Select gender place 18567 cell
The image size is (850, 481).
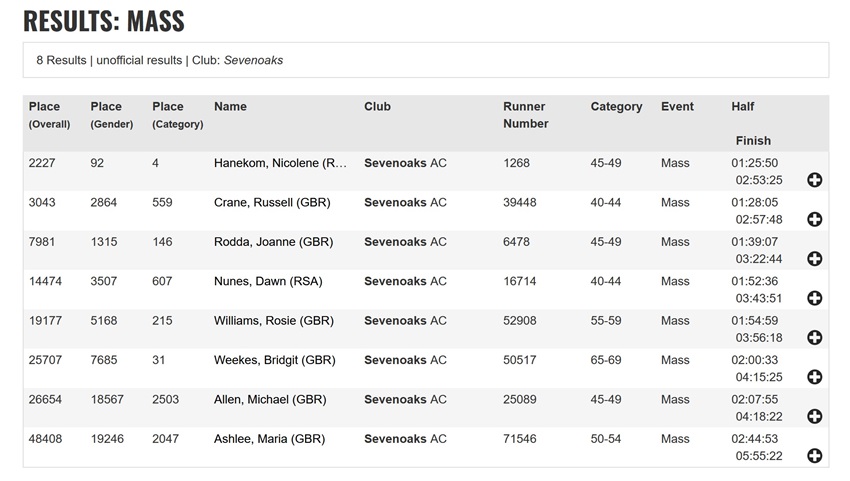click(107, 400)
